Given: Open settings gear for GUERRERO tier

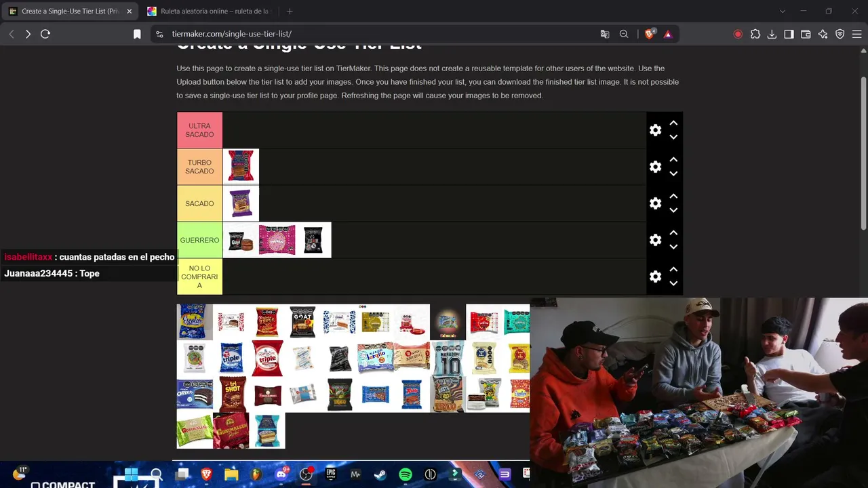Looking at the screenshot, I should [655, 240].
